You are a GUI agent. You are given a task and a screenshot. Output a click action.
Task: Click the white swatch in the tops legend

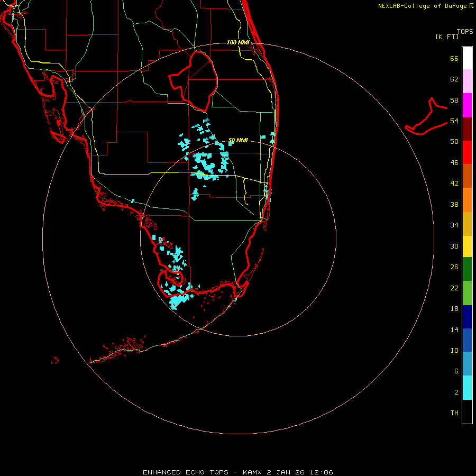click(x=467, y=58)
